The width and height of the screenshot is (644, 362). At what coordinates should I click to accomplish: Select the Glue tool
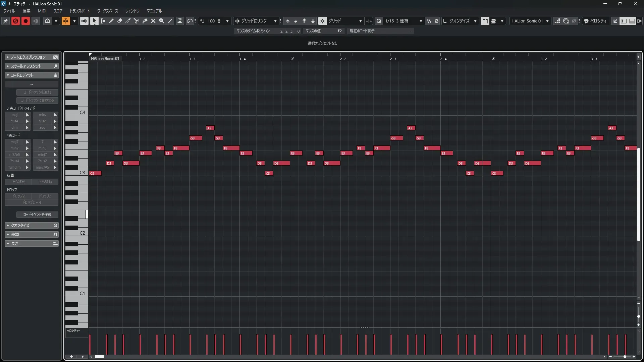145,21
